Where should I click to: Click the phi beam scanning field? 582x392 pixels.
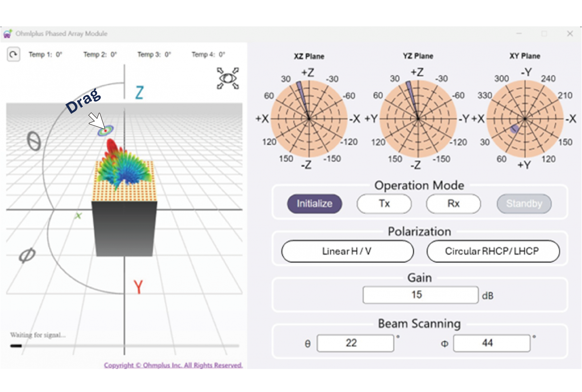pyautogui.click(x=491, y=343)
